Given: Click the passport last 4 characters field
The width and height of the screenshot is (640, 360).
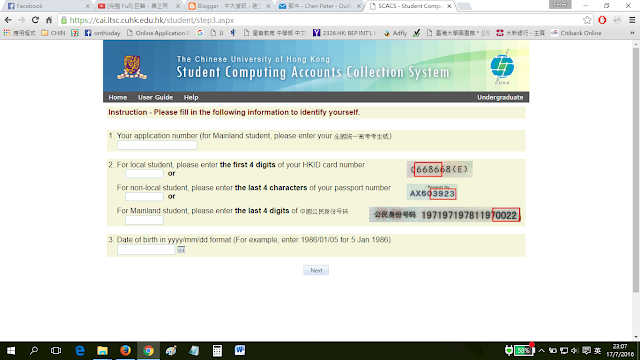Looking at the screenshot, I should [x=144, y=197].
